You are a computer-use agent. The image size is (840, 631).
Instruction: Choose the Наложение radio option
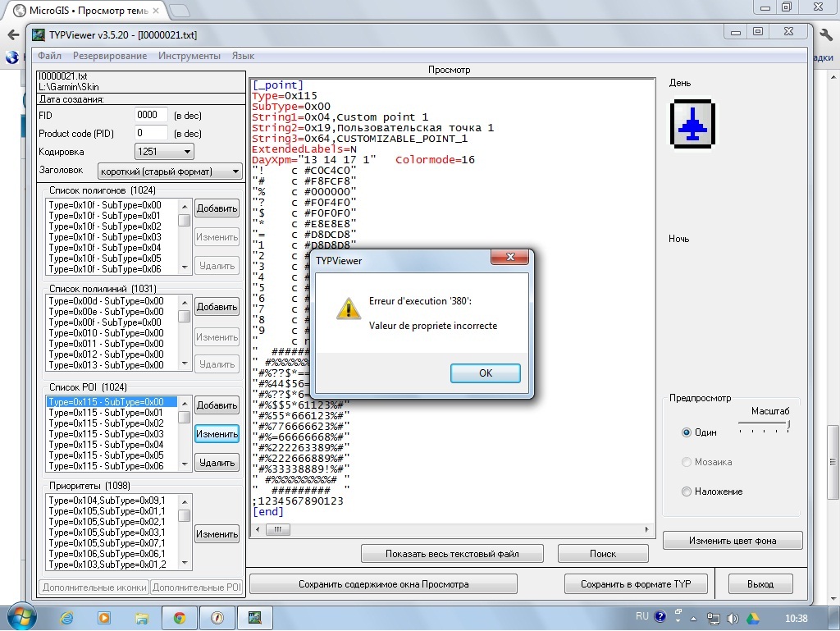687,492
